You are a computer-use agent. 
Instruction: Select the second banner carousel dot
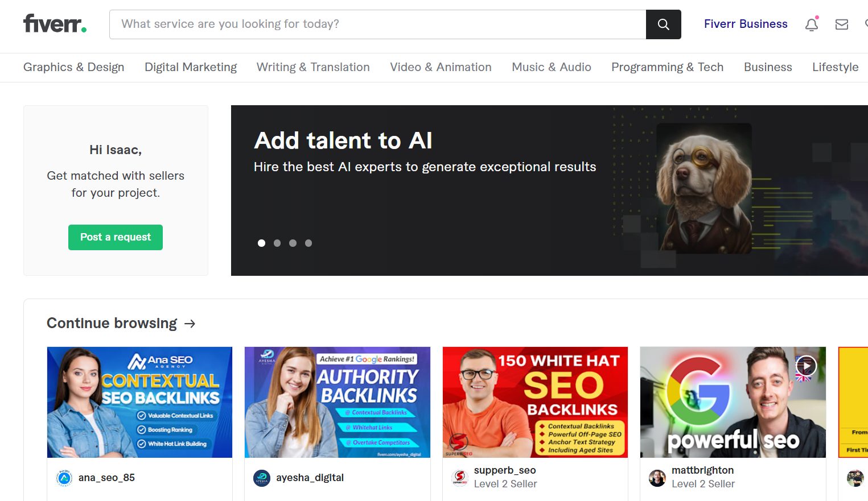pyautogui.click(x=277, y=243)
